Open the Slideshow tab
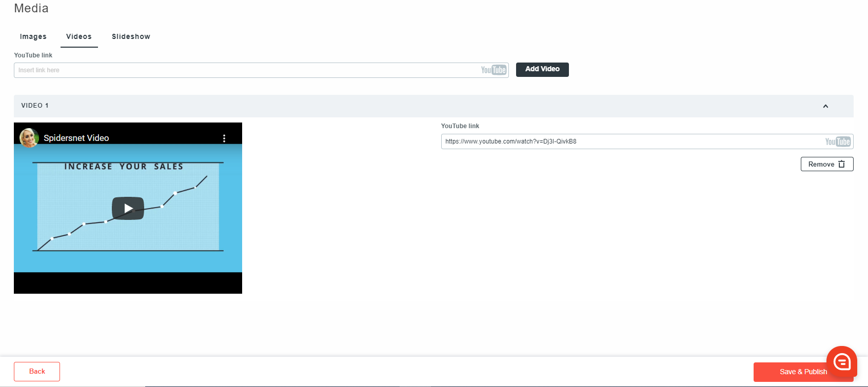This screenshot has width=868, height=387. pos(131,37)
